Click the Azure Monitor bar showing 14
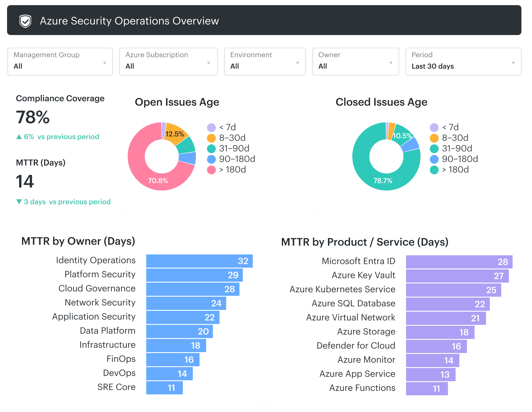This screenshot has width=532, height=412. (432, 360)
